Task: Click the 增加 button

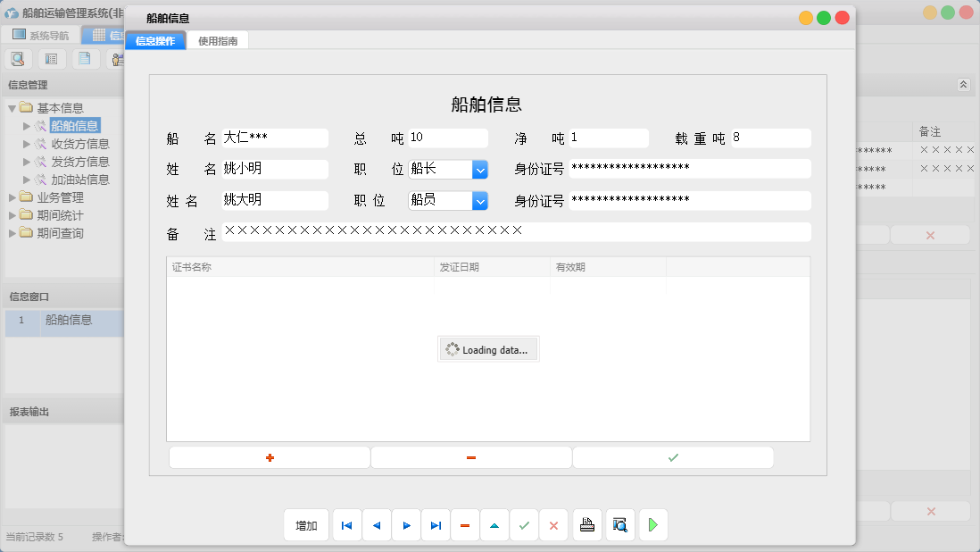Action: (x=306, y=525)
